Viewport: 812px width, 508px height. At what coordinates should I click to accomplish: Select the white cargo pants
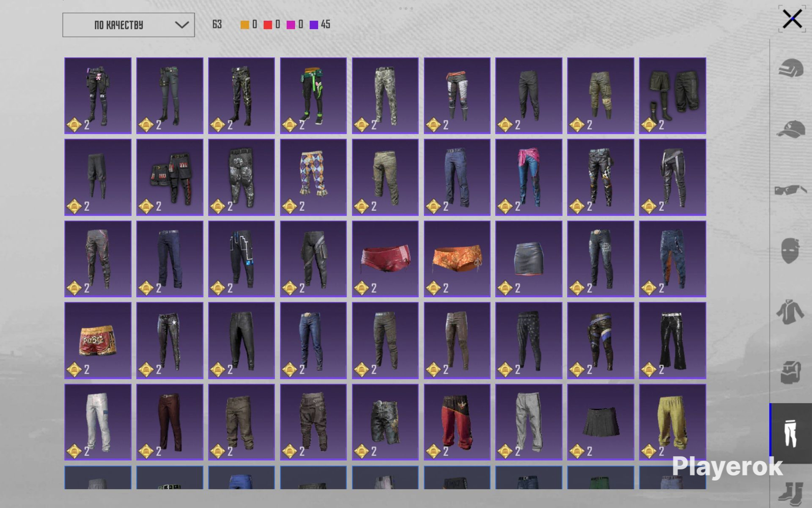[98, 422]
